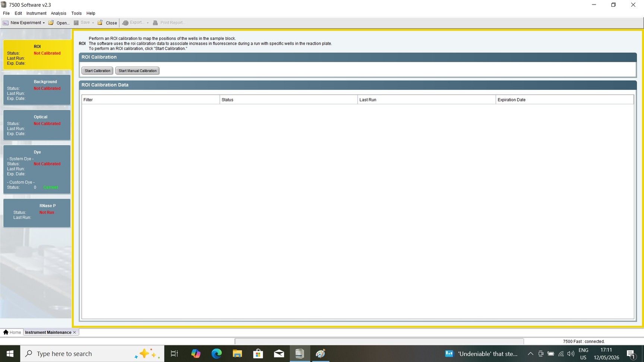Click the battery tray icon

pyautogui.click(x=551, y=353)
